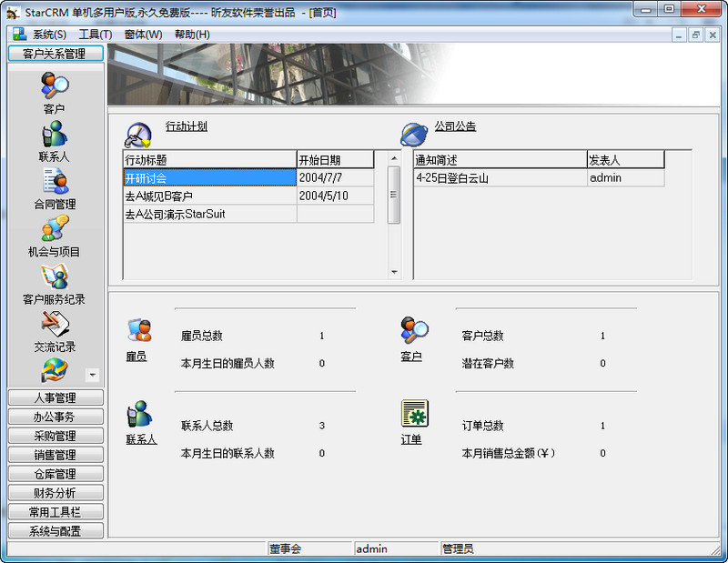The width and height of the screenshot is (728, 563).
Task: Click the 开始日期 column header
Action: click(335, 160)
